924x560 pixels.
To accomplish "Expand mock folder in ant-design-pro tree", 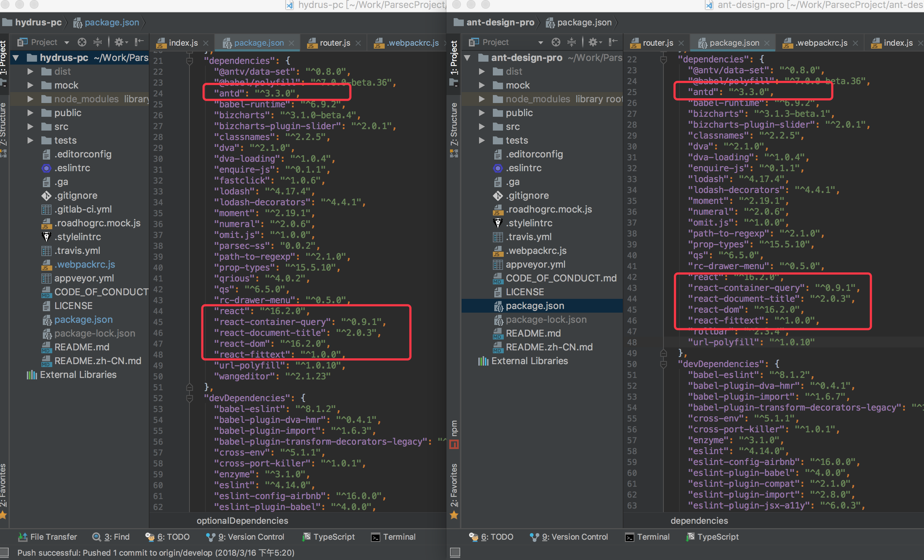I will 482,85.
